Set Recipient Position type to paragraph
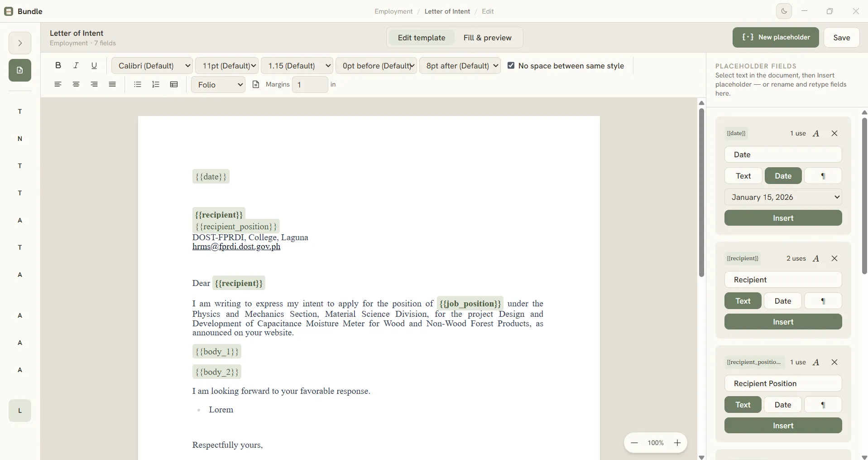The image size is (868, 460). (823, 405)
